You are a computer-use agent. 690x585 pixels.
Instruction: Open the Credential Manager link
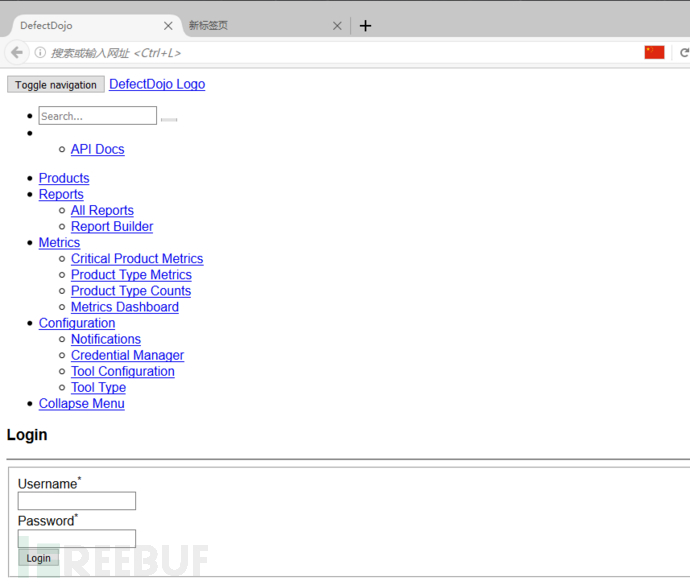(x=128, y=355)
